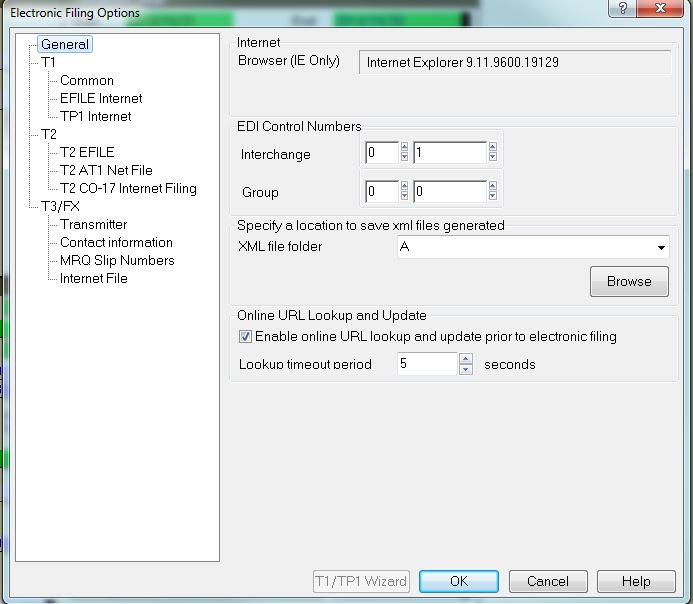Select the T2 tree node
693x604 pixels.
click(49, 134)
